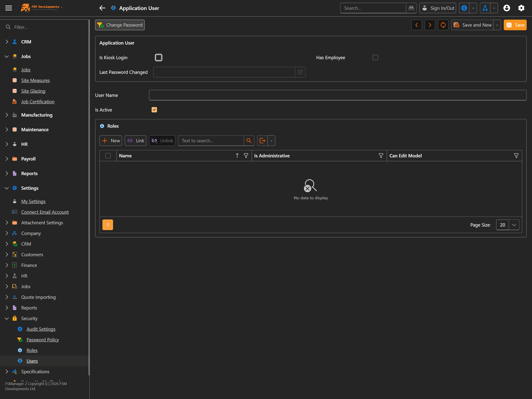Open the settings gear icon in header
The height and width of the screenshot is (399, 532).
point(521,8)
